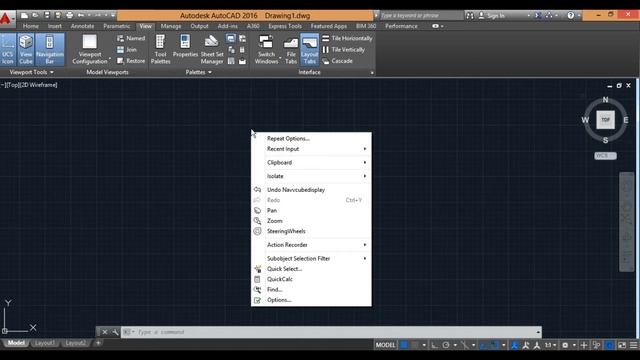Open Isolate submenu
The image size is (640, 360).
click(311, 176)
